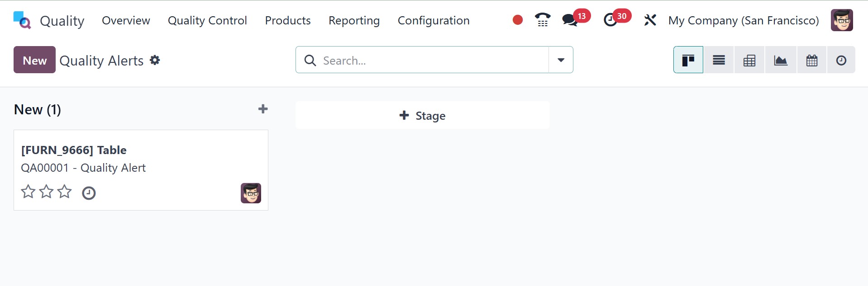Click the New button

click(x=34, y=60)
